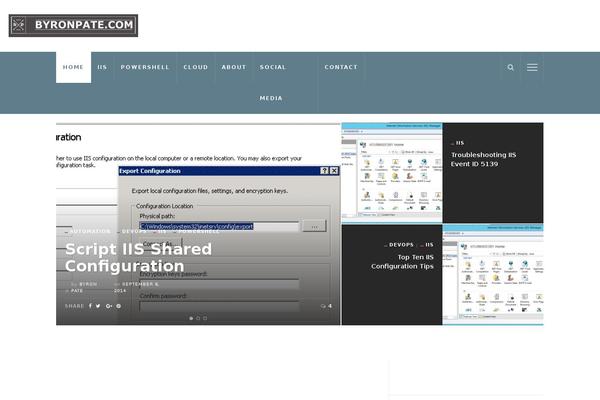Click IIS tag above Troubleshooting post
The width and height of the screenshot is (600, 400).
(x=458, y=143)
